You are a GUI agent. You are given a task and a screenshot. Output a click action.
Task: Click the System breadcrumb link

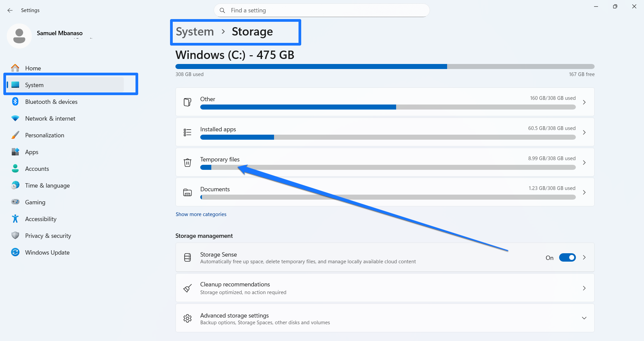[195, 32]
